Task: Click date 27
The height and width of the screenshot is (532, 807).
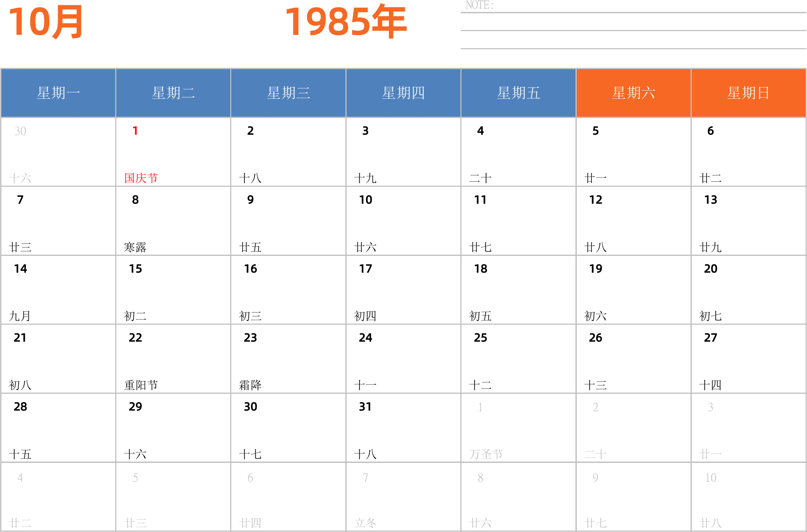Action: (x=711, y=338)
